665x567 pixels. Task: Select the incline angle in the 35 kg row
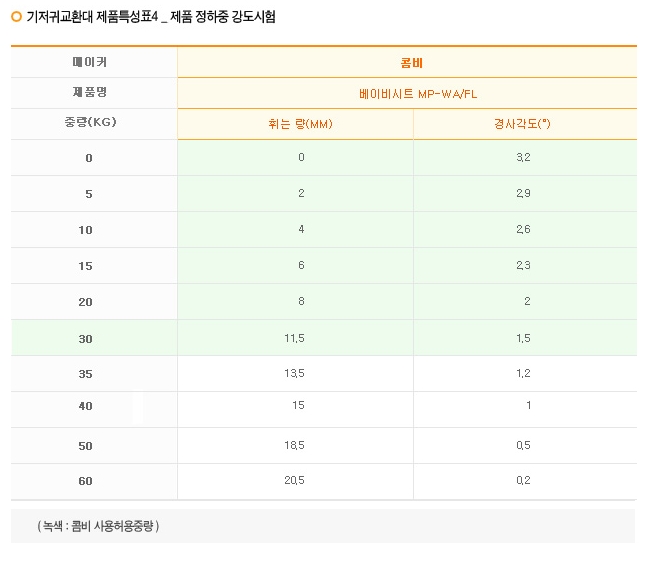pos(523,373)
